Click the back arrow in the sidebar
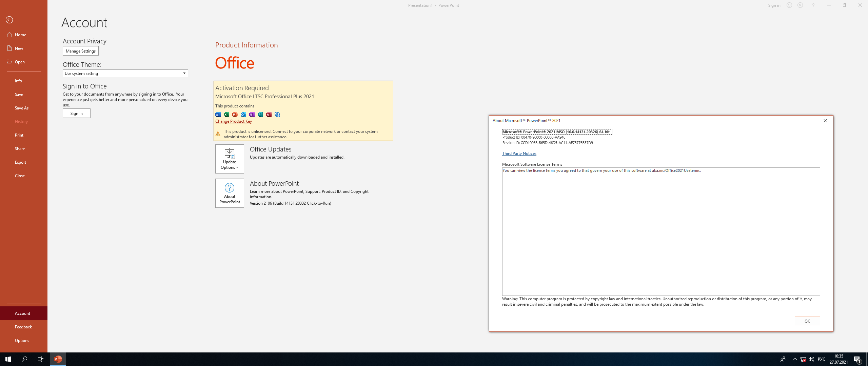 (x=9, y=20)
